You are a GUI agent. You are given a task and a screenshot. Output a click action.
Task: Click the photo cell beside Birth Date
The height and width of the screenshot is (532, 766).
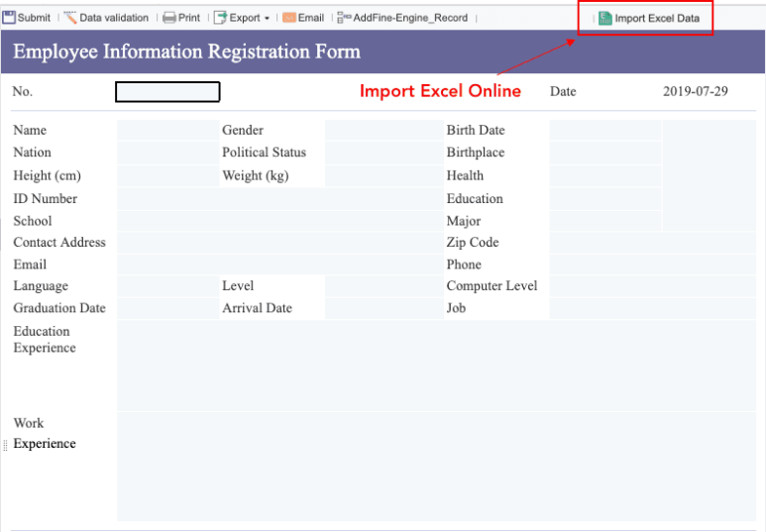pyautogui.click(x=710, y=175)
